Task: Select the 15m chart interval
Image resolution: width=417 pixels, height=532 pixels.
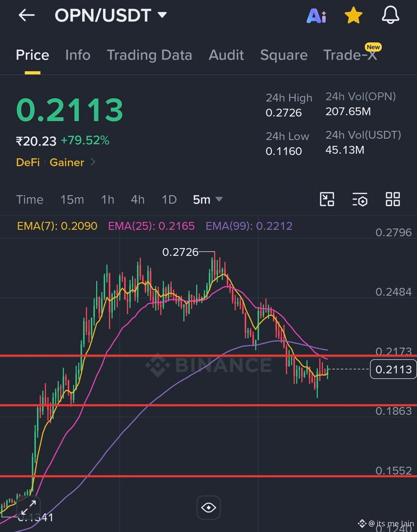Action: (x=72, y=199)
